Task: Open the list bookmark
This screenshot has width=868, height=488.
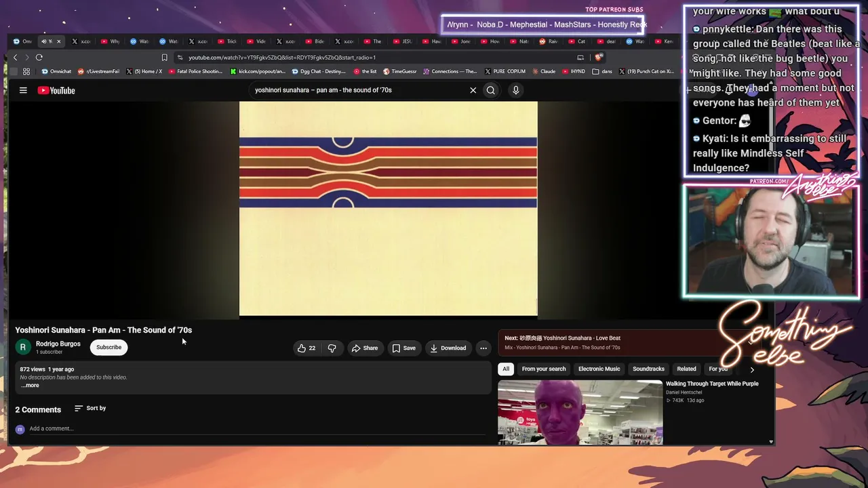Action: point(365,71)
